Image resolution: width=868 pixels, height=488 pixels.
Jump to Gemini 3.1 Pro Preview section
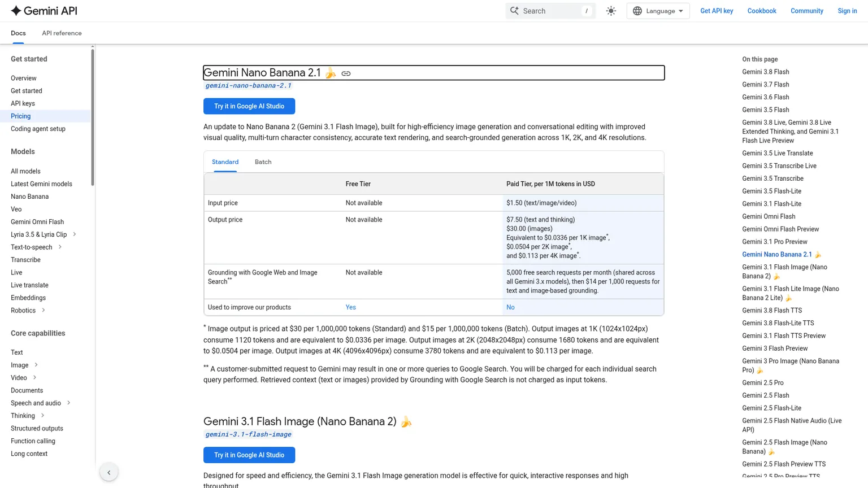775,242
